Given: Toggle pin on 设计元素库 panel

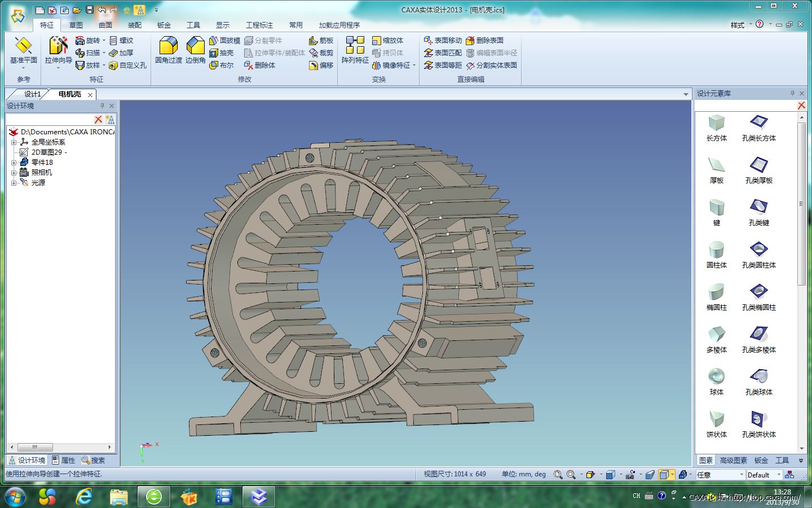Looking at the screenshot, I should (x=792, y=93).
